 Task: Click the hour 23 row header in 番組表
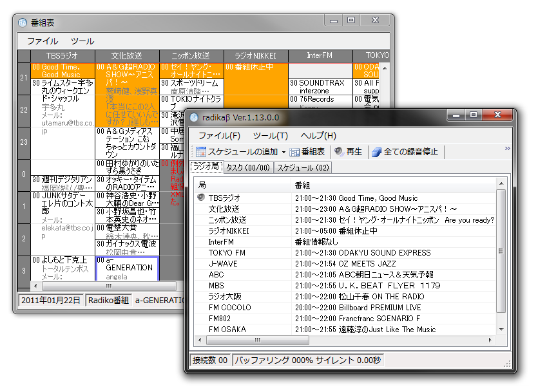point(24,142)
